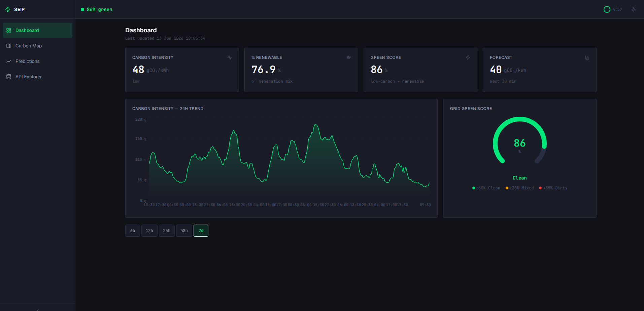Select the 12h time range
Image resolution: width=644 pixels, height=311 pixels.
click(149, 231)
